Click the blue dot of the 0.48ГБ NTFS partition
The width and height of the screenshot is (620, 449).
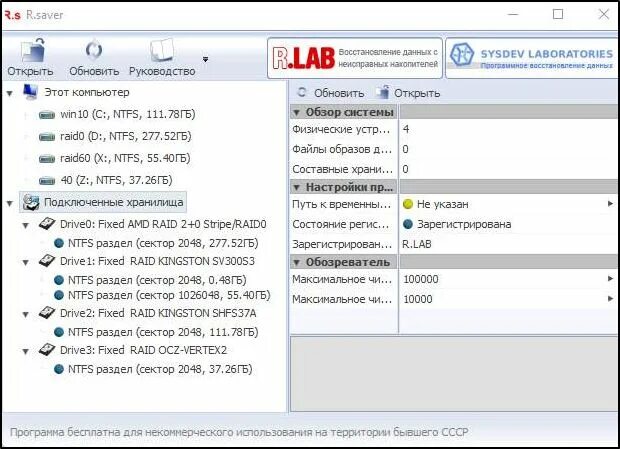pos(59,280)
